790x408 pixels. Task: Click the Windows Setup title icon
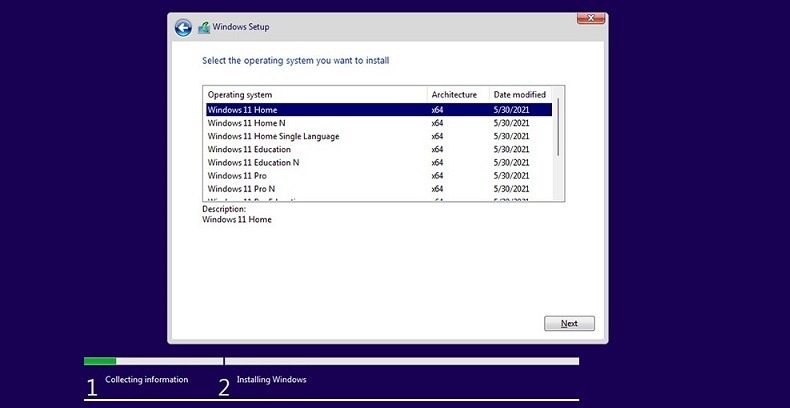point(204,27)
